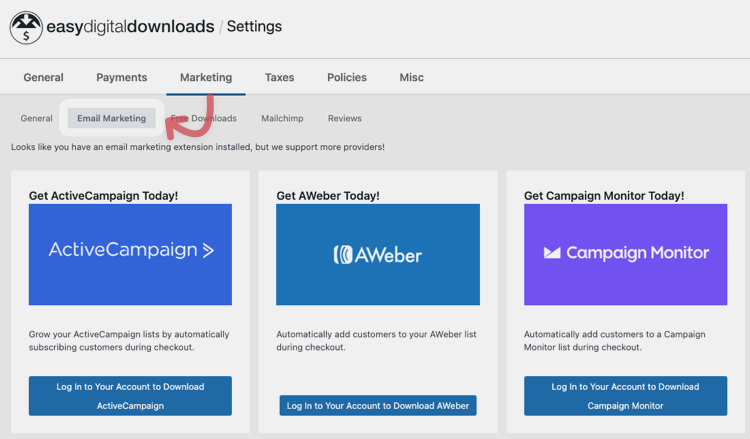
Task: Open the Taxes tab
Action: point(279,77)
